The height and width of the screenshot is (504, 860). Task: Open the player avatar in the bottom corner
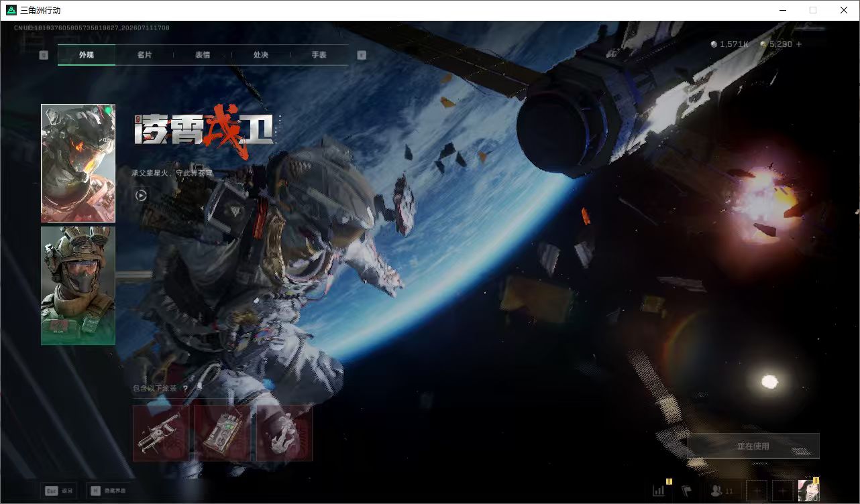pyautogui.click(x=808, y=491)
